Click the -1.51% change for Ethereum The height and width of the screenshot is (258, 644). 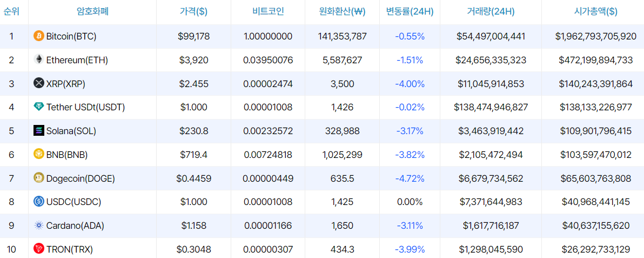(410, 60)
